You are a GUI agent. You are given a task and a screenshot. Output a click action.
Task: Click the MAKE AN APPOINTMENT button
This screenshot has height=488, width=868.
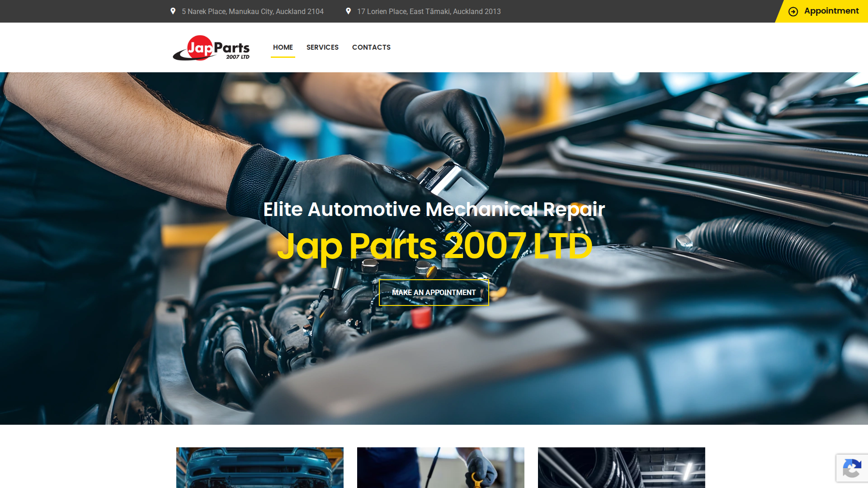pyautogui.click(x=434, y=292)
